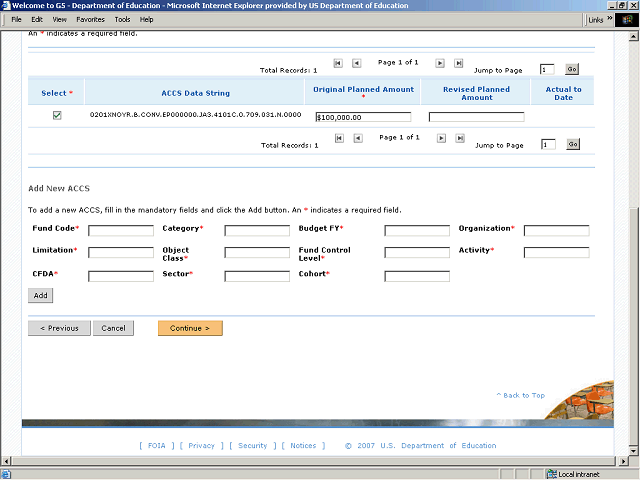Click the Add button

tap(40, 296)
